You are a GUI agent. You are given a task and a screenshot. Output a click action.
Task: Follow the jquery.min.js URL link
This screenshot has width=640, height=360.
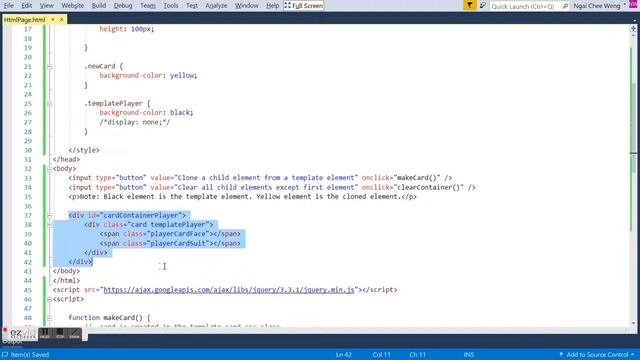(x=229, y=290)
